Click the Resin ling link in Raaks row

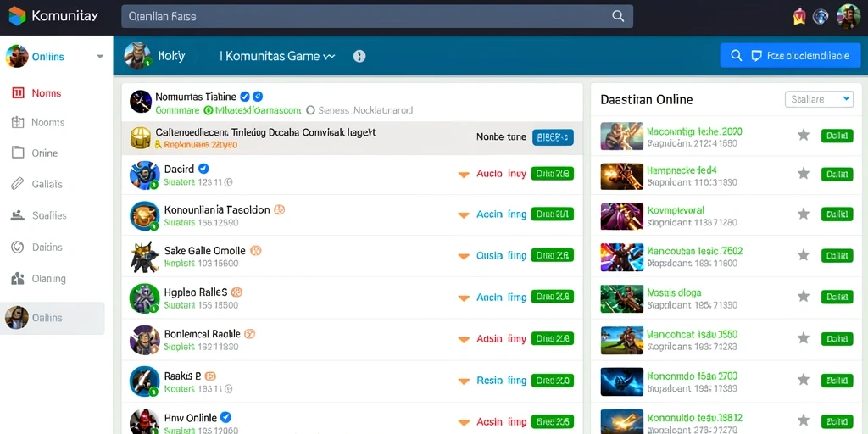click(501, 381)
